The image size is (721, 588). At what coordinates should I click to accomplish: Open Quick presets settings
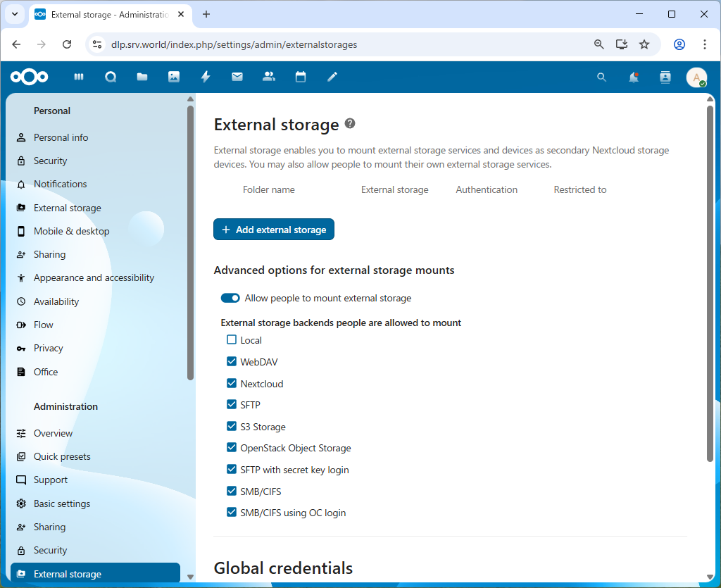tap(95, 456)
